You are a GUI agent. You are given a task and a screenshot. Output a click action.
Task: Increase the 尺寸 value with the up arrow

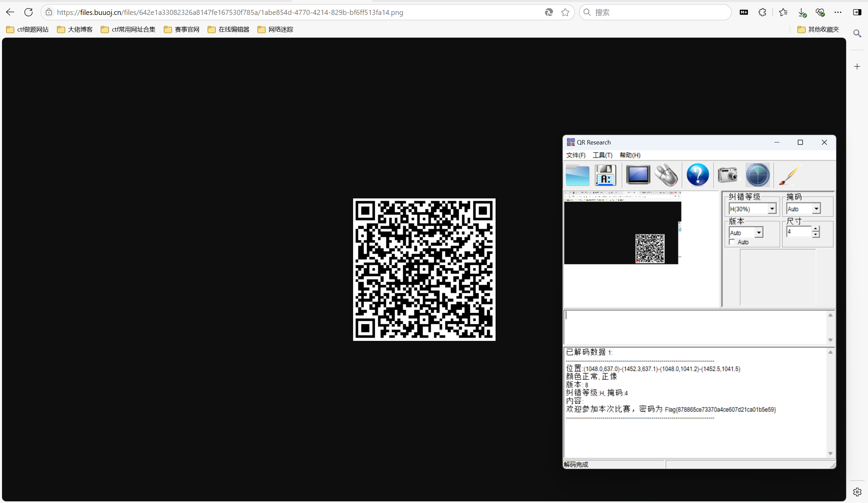[x=815, y=229]
